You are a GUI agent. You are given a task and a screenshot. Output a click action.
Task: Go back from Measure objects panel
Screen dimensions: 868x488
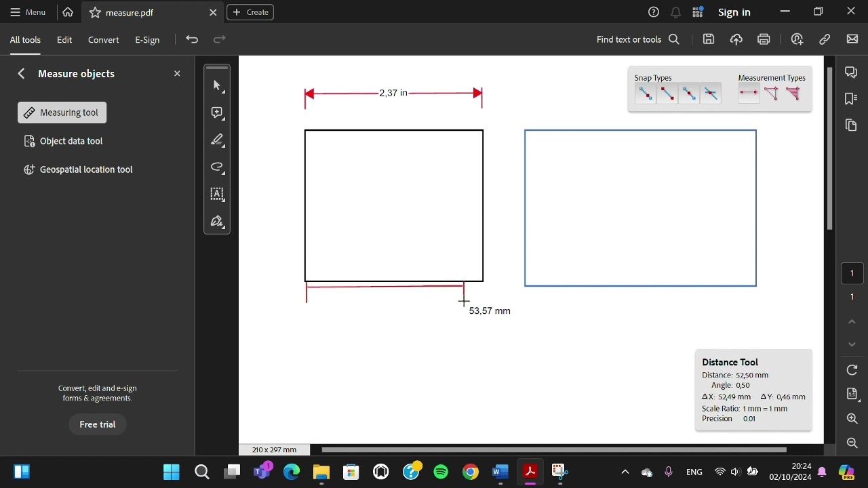21,73
